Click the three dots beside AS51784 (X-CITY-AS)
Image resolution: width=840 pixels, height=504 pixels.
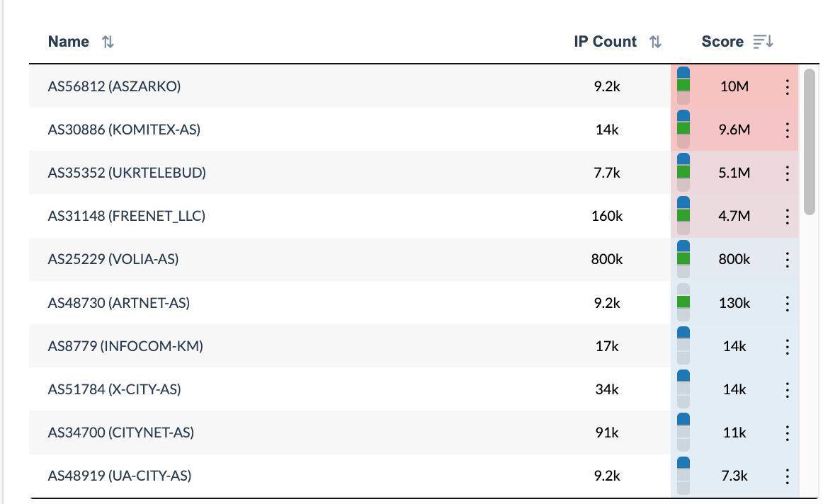787,389
